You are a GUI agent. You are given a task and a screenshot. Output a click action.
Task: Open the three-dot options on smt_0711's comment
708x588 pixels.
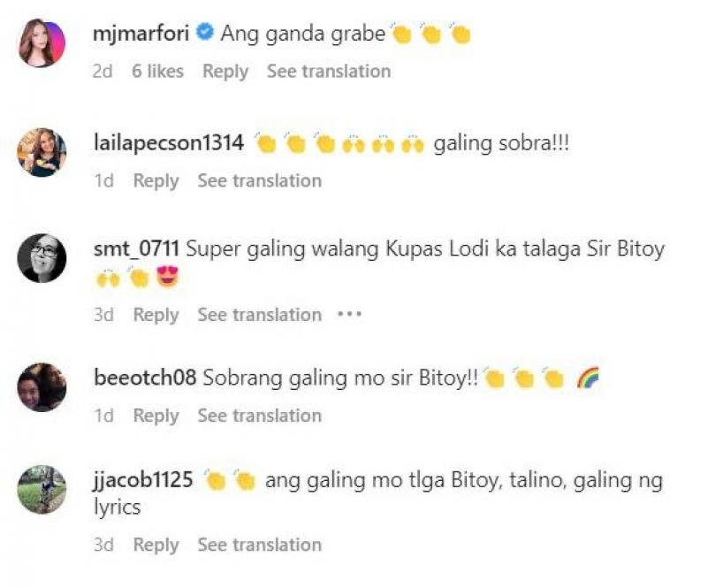pyautogui.click(x=350, y=314)
